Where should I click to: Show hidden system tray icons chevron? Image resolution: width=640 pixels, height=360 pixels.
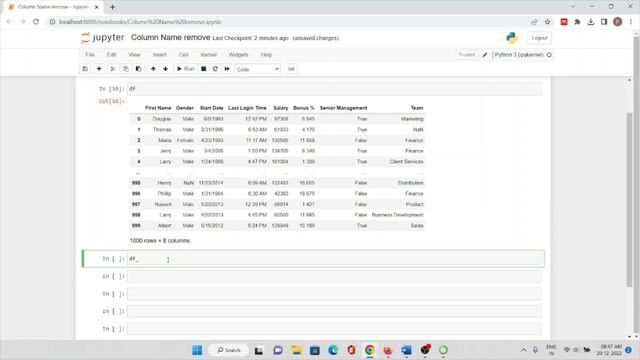[523, 350]
